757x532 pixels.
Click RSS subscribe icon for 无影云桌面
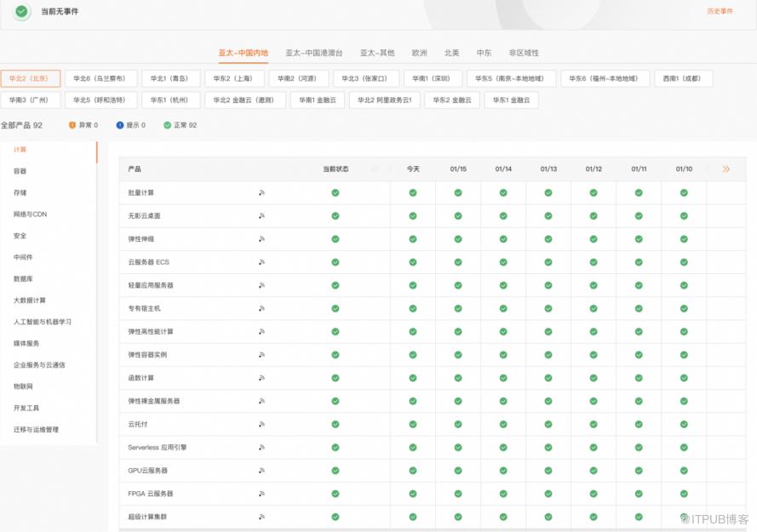coord(261,216)
